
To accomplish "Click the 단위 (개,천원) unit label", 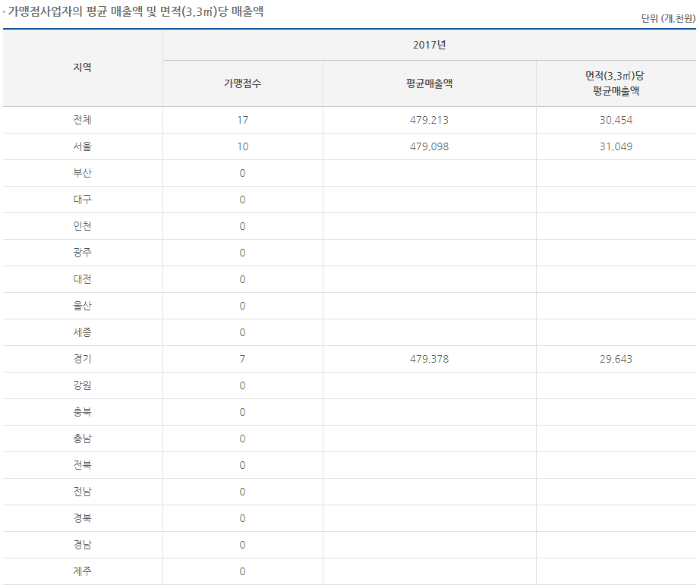I will point(667,19).
